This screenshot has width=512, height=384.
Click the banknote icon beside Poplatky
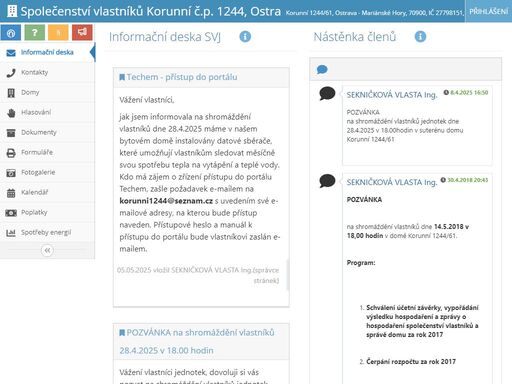[x=11, y=213]
